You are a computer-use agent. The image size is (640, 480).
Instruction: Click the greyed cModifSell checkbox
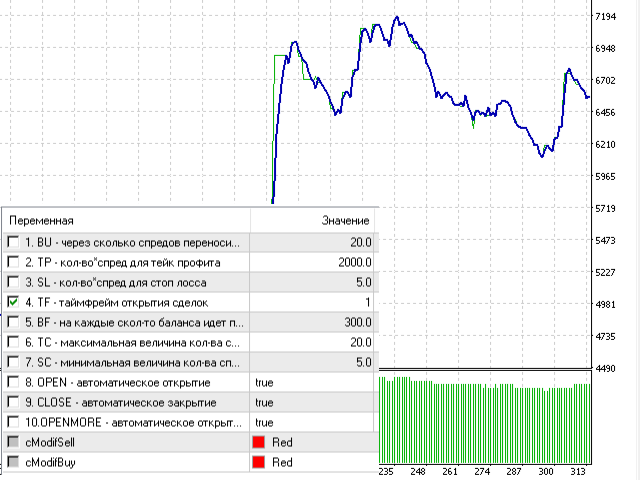(x=13, y=442)
